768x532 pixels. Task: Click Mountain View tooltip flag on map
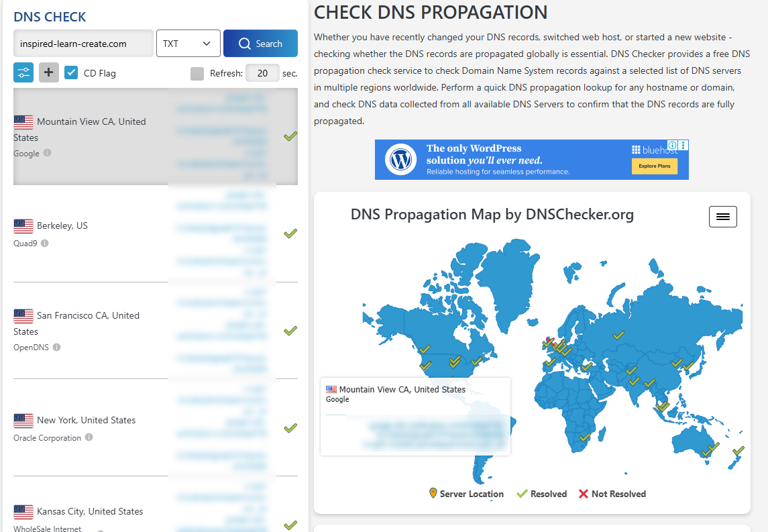(x=331, y=390)
